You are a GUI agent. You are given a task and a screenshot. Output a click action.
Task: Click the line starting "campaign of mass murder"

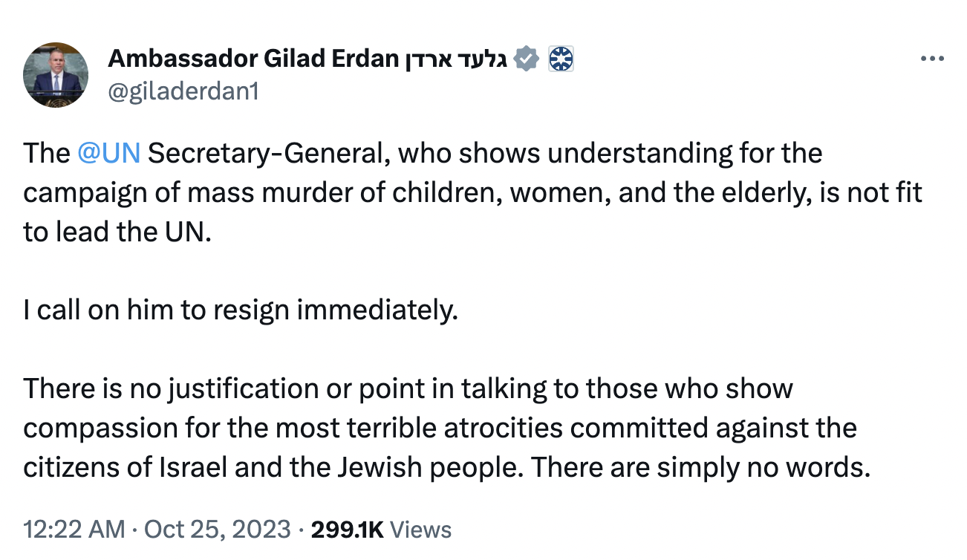472,192
